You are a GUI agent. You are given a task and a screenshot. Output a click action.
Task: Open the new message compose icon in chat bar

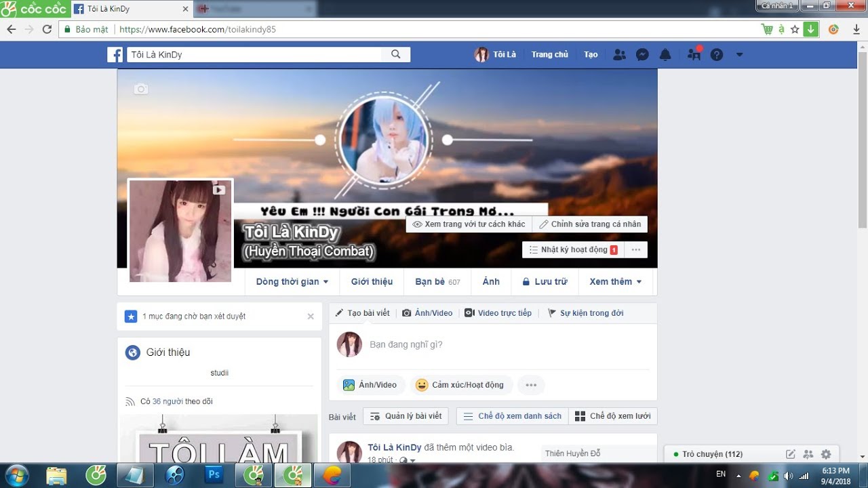click(790, 454)
